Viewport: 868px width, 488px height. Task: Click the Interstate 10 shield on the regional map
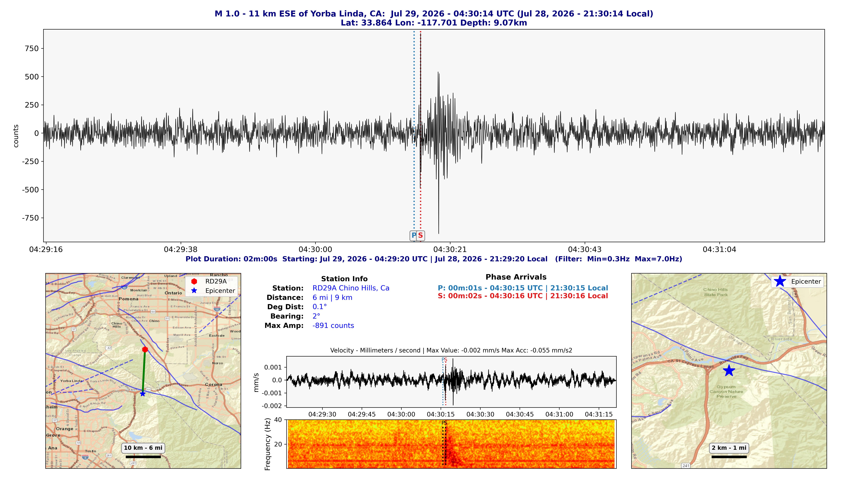coord(124,288)
